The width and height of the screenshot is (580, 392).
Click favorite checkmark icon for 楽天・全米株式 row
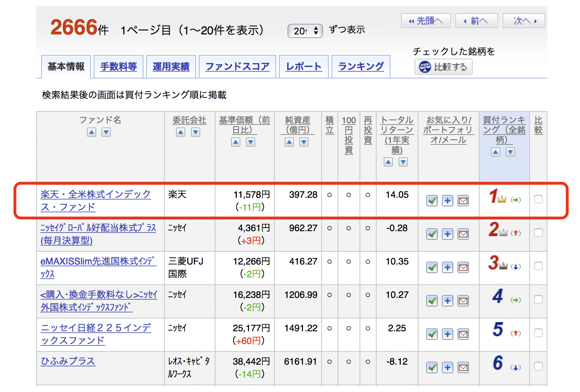[432, 201]
